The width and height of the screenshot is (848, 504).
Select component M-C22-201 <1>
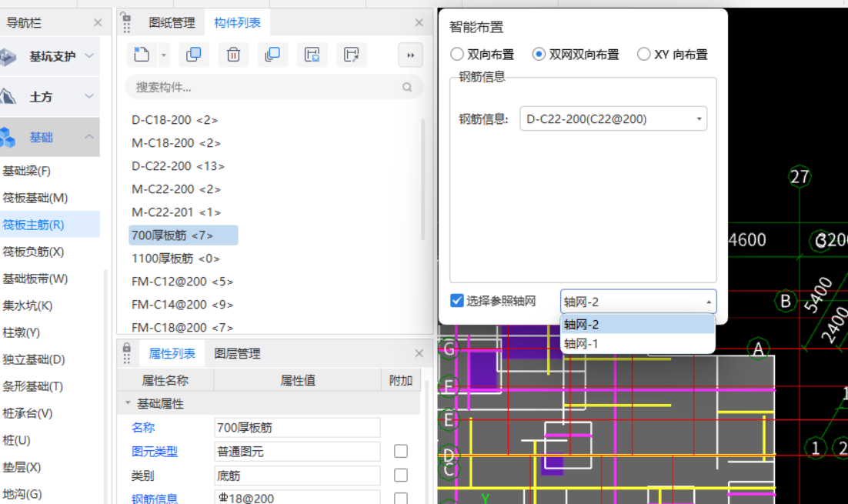click(176, 212)
